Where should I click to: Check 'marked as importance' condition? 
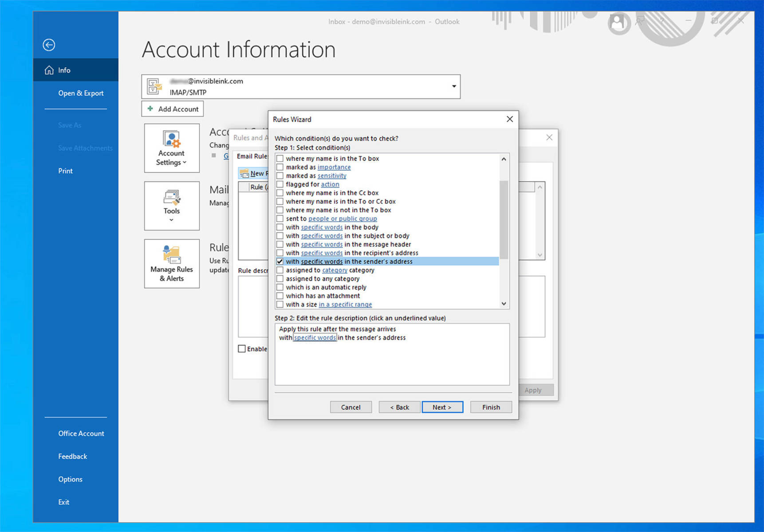click(x=280, y=167)
